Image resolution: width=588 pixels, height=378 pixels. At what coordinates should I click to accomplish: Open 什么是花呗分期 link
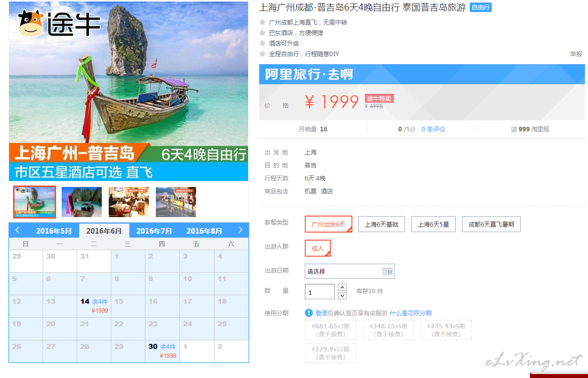tap(411, 313)
